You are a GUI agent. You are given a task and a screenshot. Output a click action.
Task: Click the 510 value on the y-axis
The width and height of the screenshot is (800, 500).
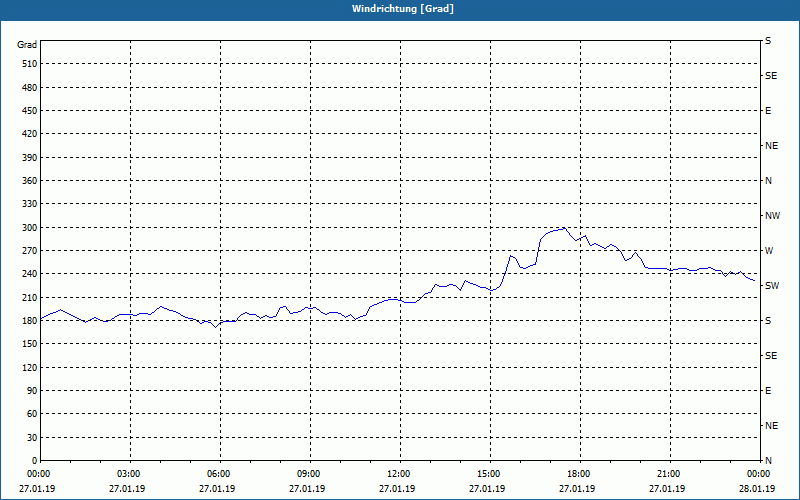click(30, 64)
